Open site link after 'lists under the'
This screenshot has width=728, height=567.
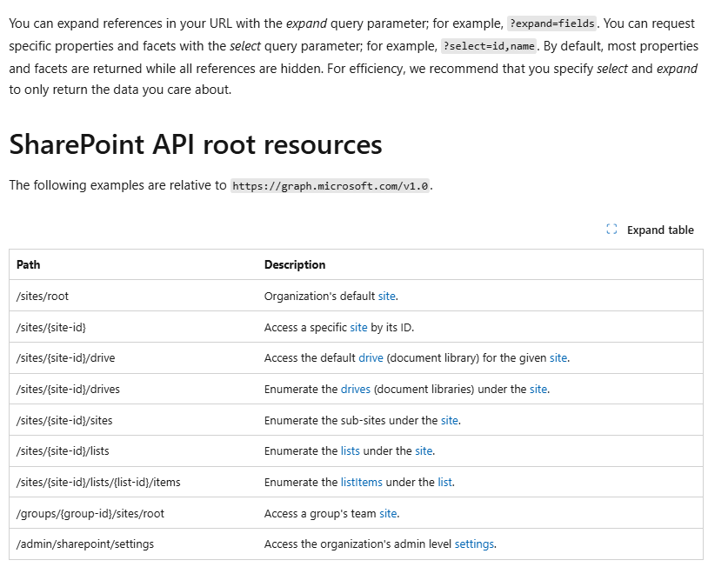tap(424, 451)
